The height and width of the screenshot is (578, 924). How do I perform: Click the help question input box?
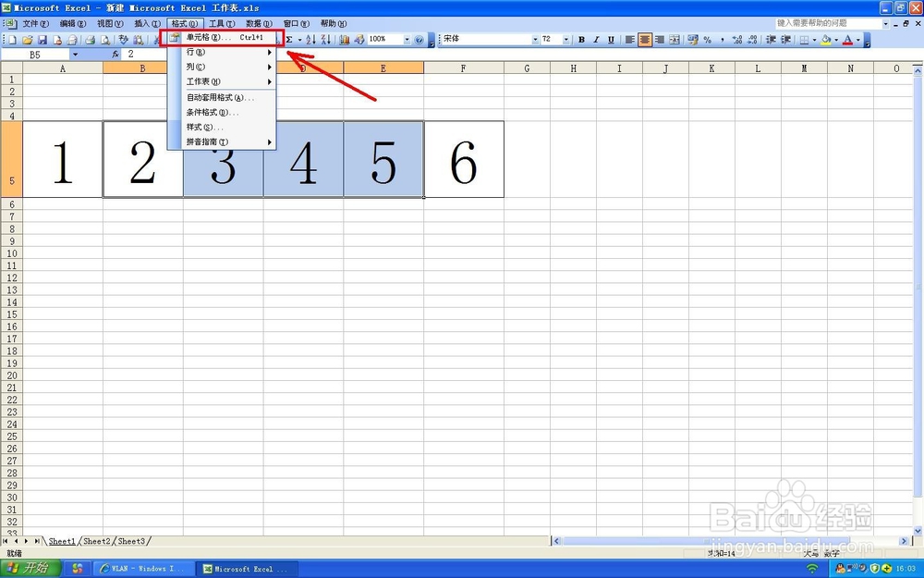[828, 24]
